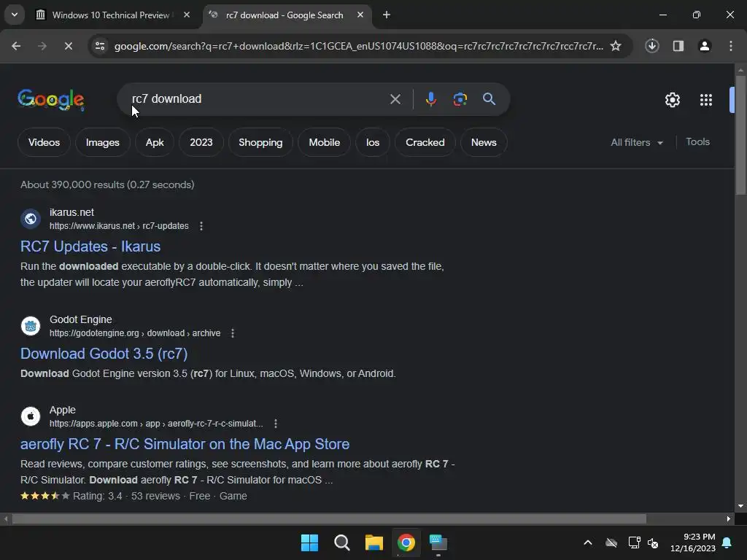Filter results by News
This screenshot has width=747, height=560.
[x=484, y=142]
